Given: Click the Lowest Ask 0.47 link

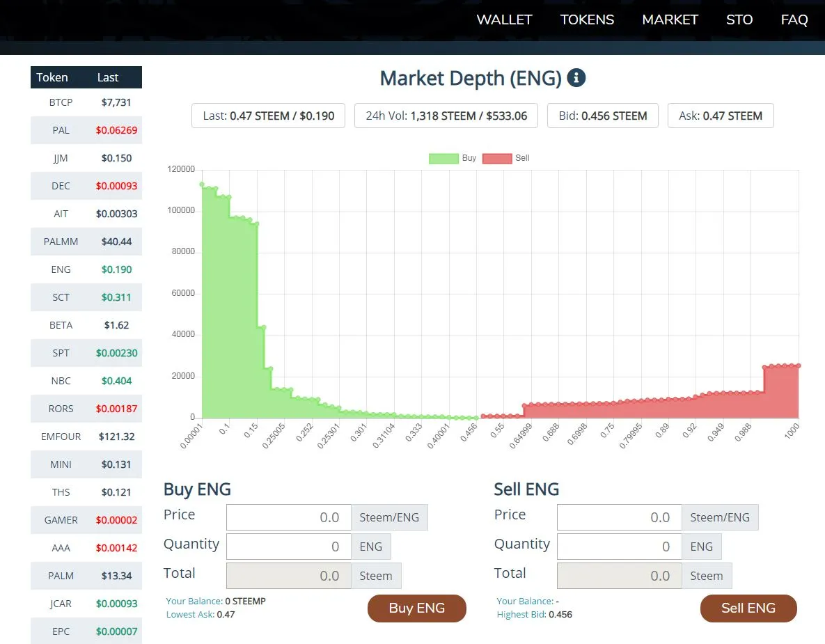Looking at the screenshot, I should [x=201, y=615].
